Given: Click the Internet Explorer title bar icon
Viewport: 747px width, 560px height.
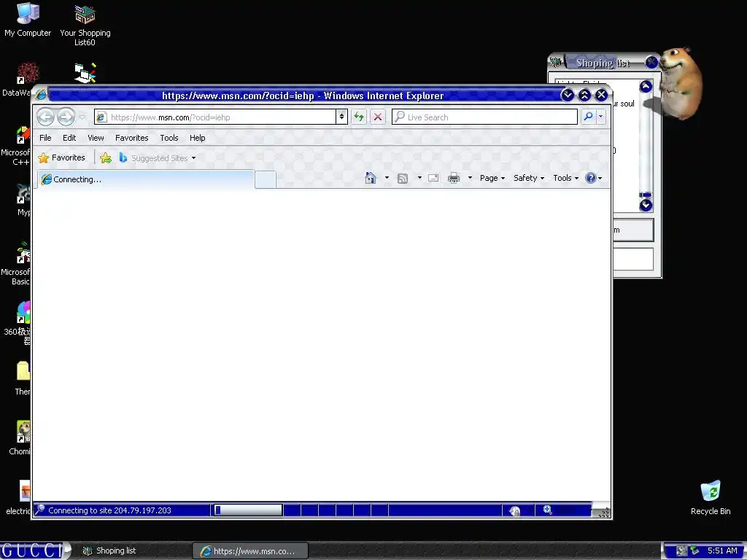Looking at the screenshot, I should point(42,94).
